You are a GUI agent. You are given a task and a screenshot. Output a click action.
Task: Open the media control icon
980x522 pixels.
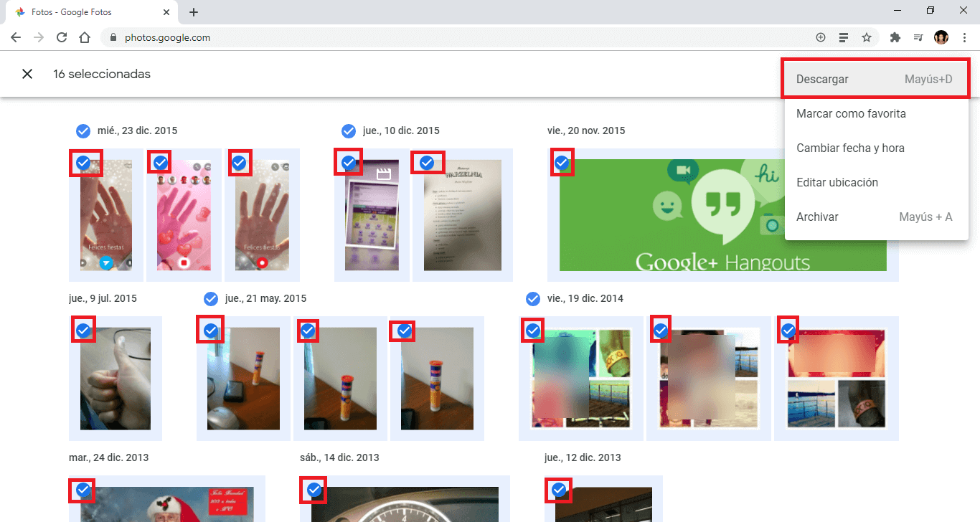click(x=918, y=37)
